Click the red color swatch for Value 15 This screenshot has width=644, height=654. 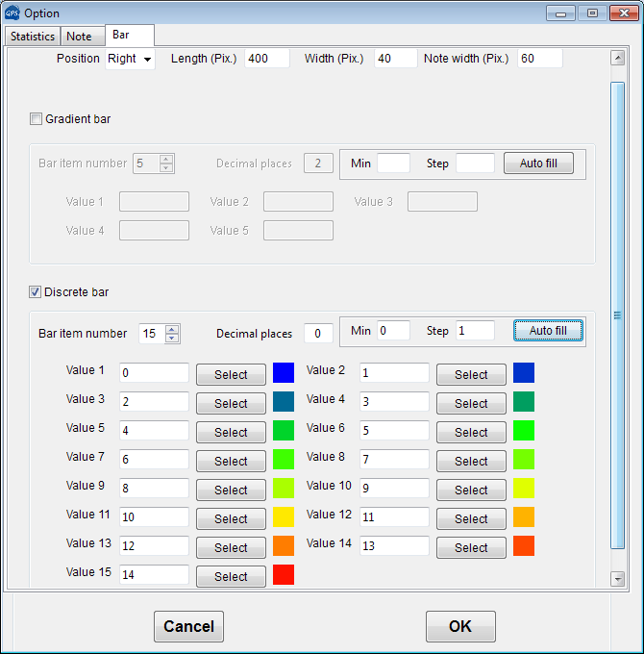point(284,575)
